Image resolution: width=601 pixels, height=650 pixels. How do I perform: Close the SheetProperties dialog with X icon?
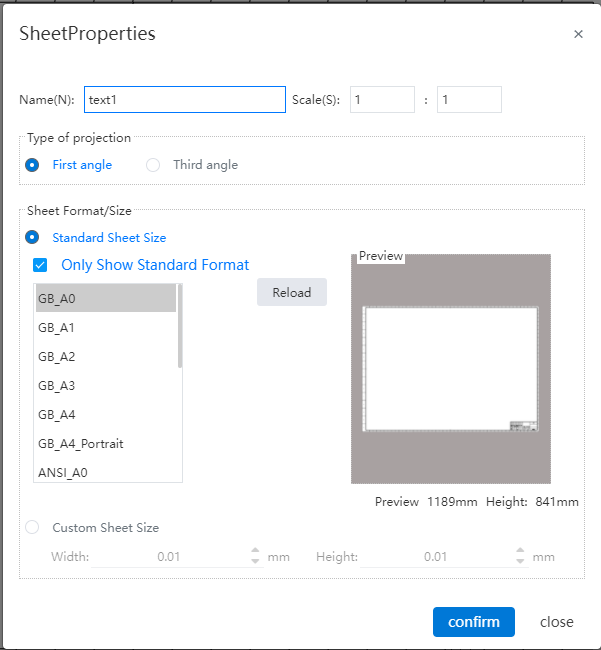tap(578, 34)
